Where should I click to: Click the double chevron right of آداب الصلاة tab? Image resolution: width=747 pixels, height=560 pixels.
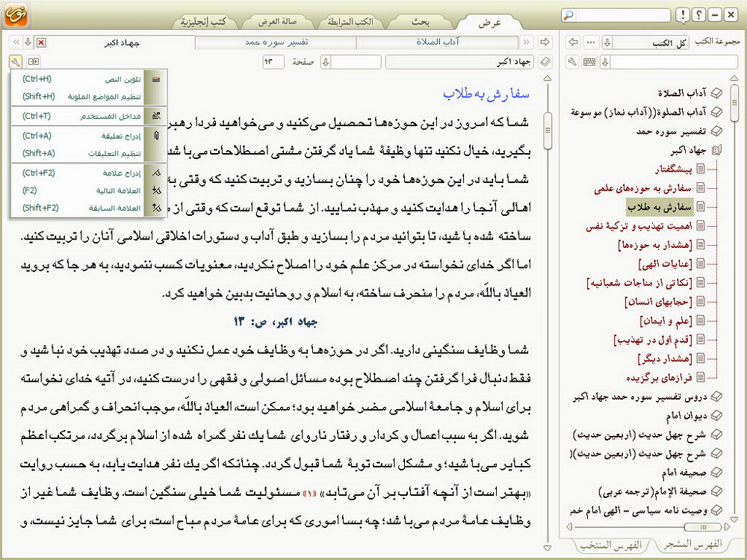(527, 42)
